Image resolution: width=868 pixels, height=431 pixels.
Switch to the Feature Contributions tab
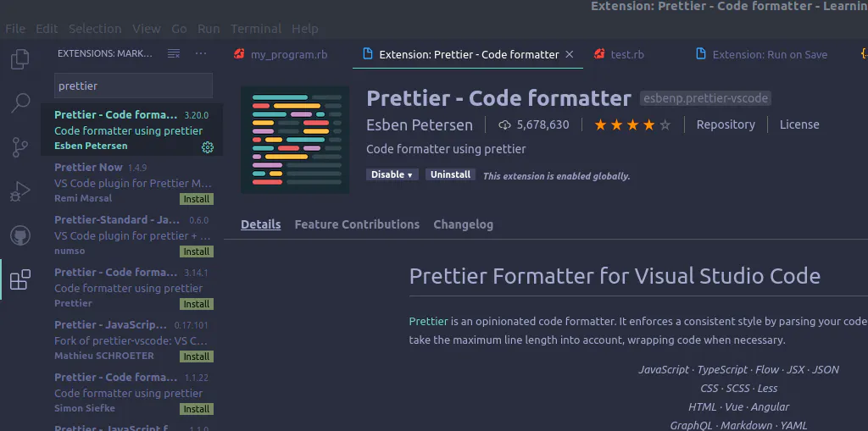(357, 224)
